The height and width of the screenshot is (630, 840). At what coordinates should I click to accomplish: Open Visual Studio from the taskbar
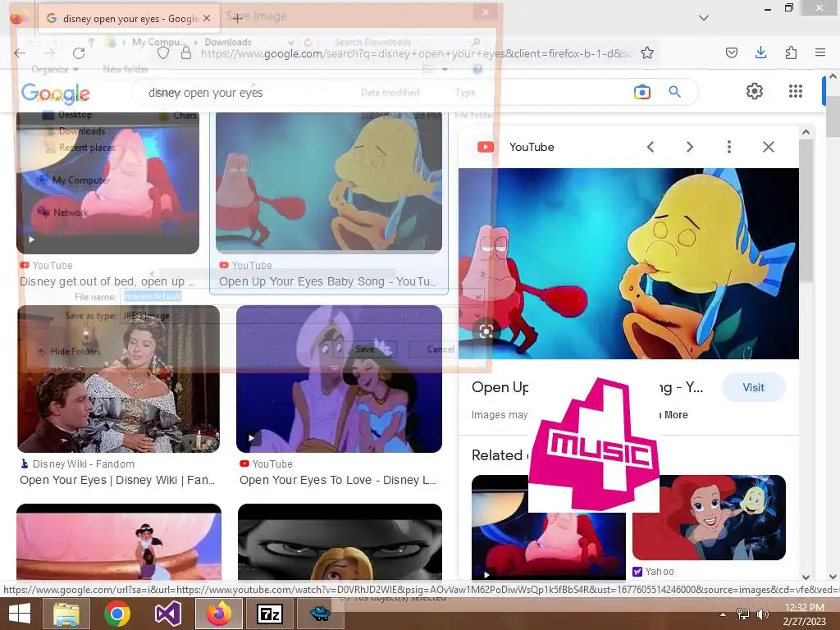coord(167,614)
